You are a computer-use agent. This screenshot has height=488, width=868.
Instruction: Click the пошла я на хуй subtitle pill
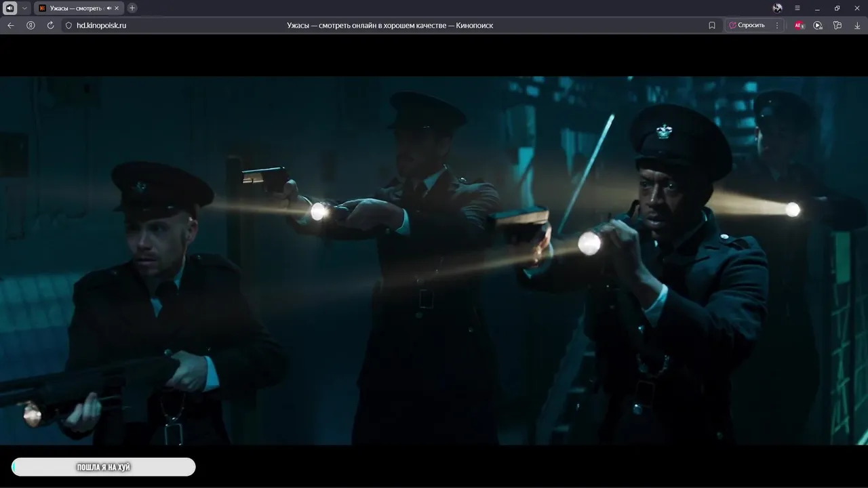104,467
